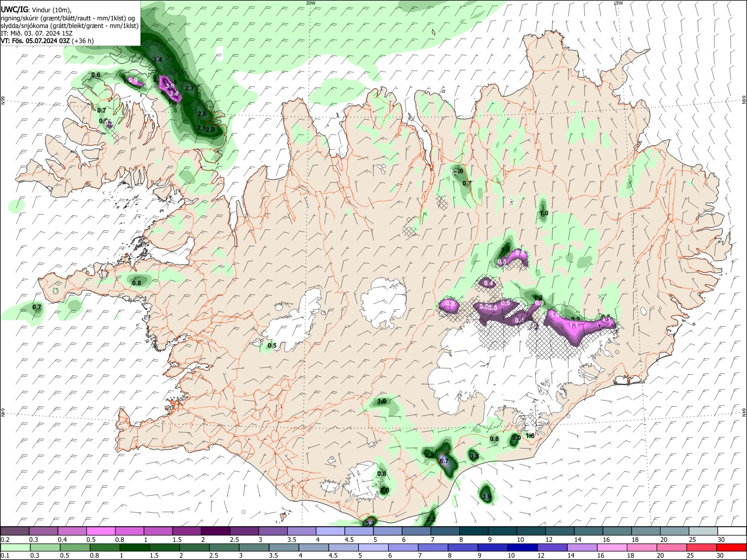The image size is (747, 560).
Task: Click the 2.9 precipitation label in the north
Action: point(458,171)
